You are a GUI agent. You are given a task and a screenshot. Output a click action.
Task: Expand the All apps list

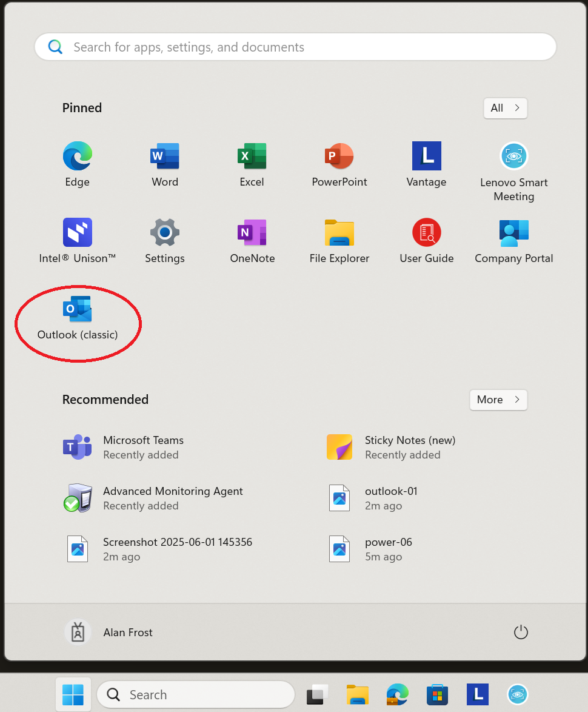coord(505,108)
